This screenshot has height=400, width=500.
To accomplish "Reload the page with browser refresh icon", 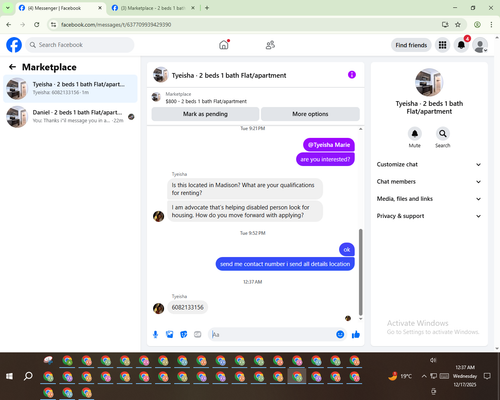I will [x=37, y=25].
